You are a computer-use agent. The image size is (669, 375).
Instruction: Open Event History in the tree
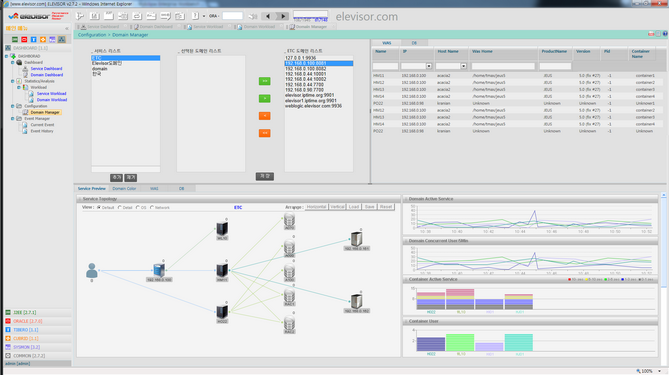pyautogui.click(x=42, y=131)
